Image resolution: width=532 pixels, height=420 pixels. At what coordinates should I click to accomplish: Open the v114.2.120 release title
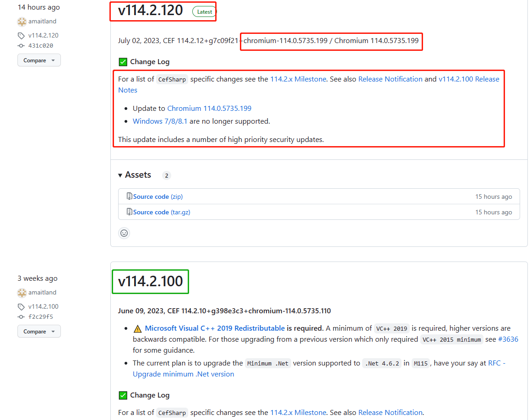click(150, 10)
